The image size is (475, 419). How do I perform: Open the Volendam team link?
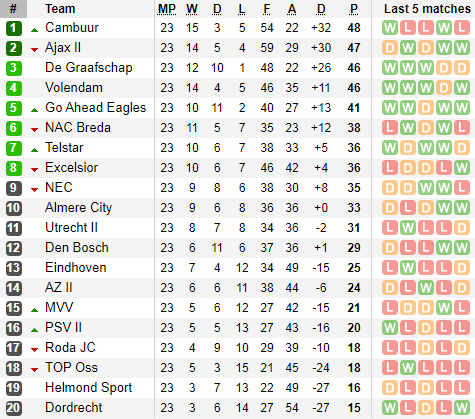coord(74,88)
